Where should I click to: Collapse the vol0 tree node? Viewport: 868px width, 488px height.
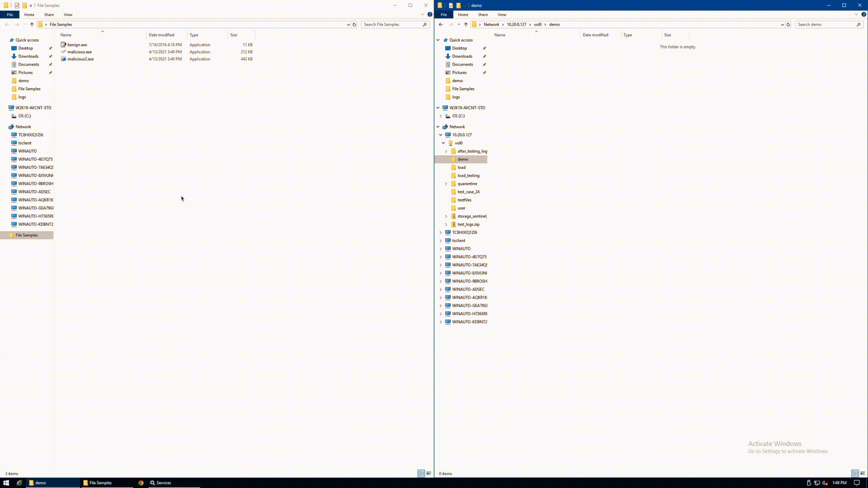coord(443,143)
